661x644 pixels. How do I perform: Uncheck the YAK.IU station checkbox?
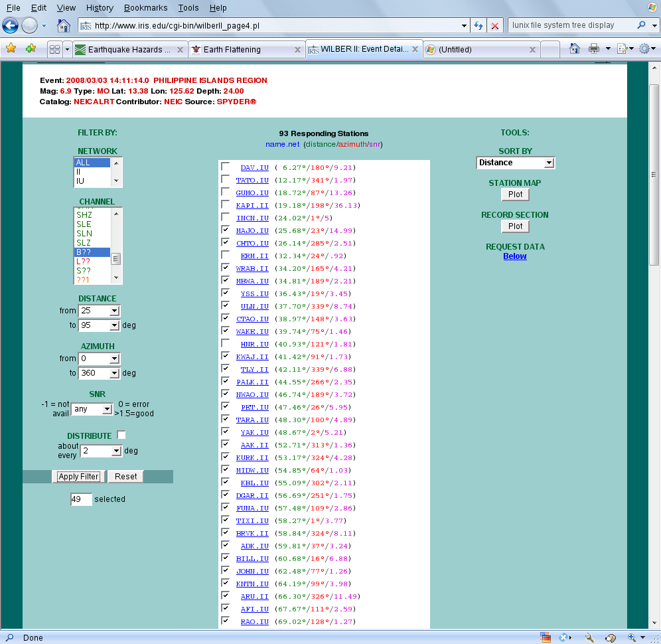tap(226, 431)
